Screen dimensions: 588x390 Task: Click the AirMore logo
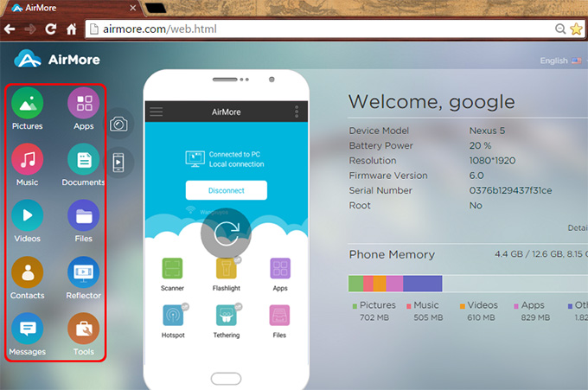(x=57, y=60)
